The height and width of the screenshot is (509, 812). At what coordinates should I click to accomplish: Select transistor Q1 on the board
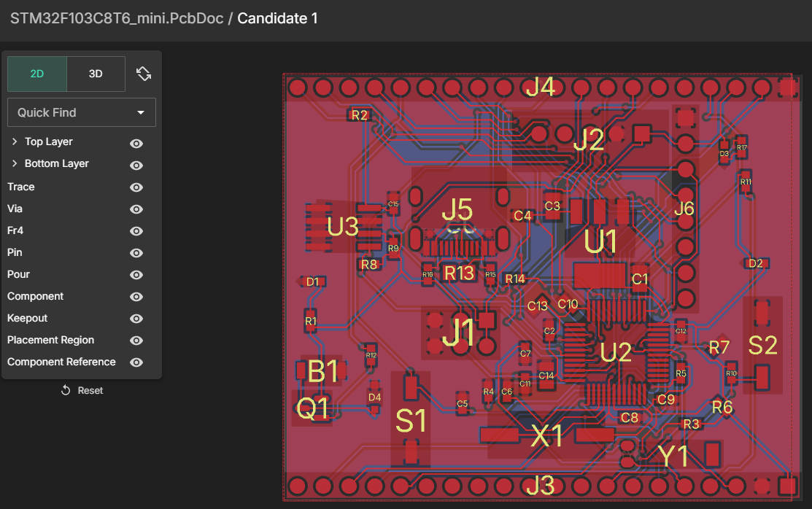point(313,408)
